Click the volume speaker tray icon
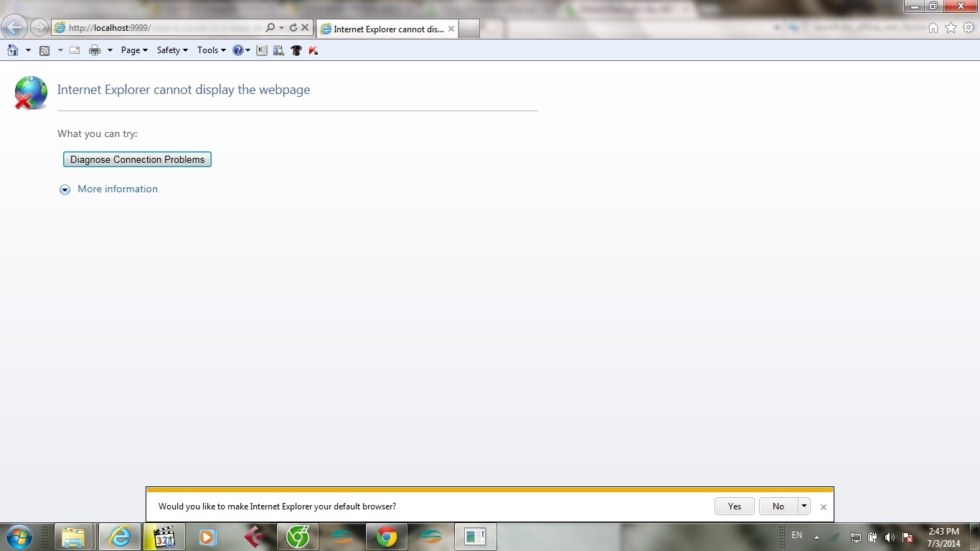 [890, 537]
